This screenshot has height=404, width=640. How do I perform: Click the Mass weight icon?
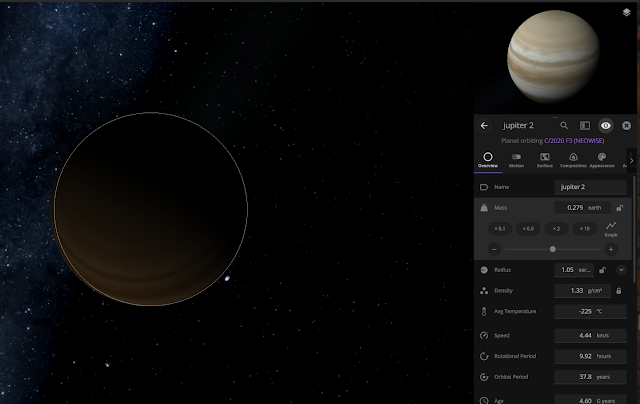[x=484, y=208]
